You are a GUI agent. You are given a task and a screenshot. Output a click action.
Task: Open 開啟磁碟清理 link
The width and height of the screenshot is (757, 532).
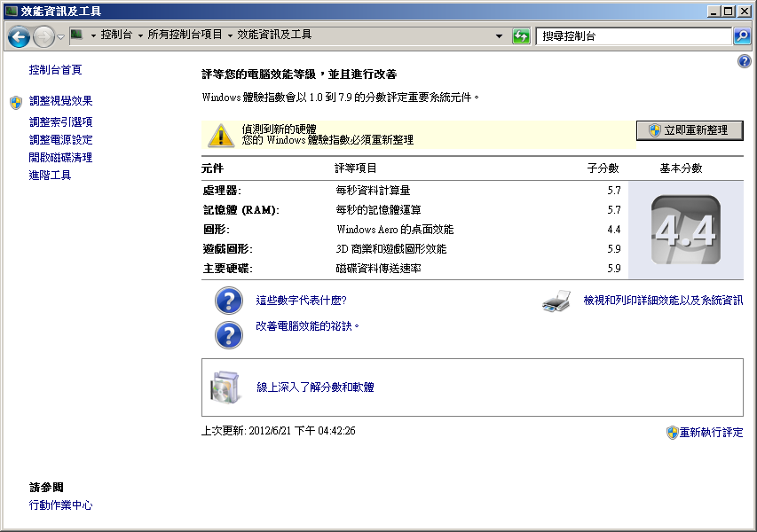(61, 158)
